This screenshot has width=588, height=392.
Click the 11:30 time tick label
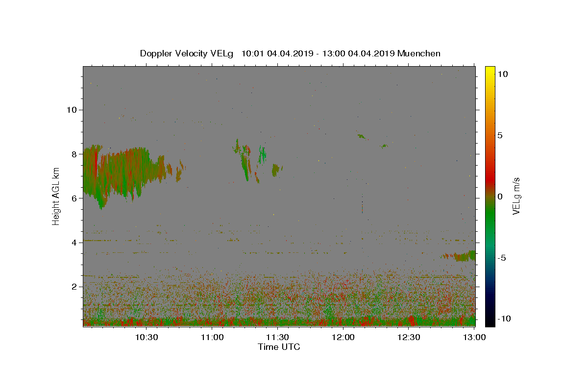[277, 337]
